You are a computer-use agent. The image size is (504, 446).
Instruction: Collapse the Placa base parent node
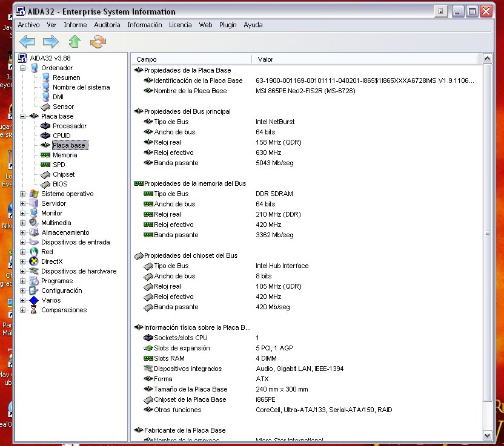click(22, 116)
